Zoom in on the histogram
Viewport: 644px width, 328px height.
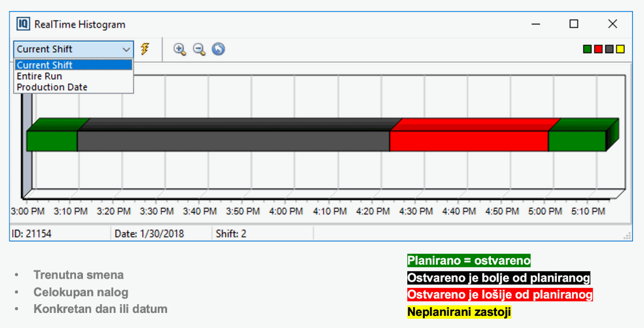[x=180, y=49]
